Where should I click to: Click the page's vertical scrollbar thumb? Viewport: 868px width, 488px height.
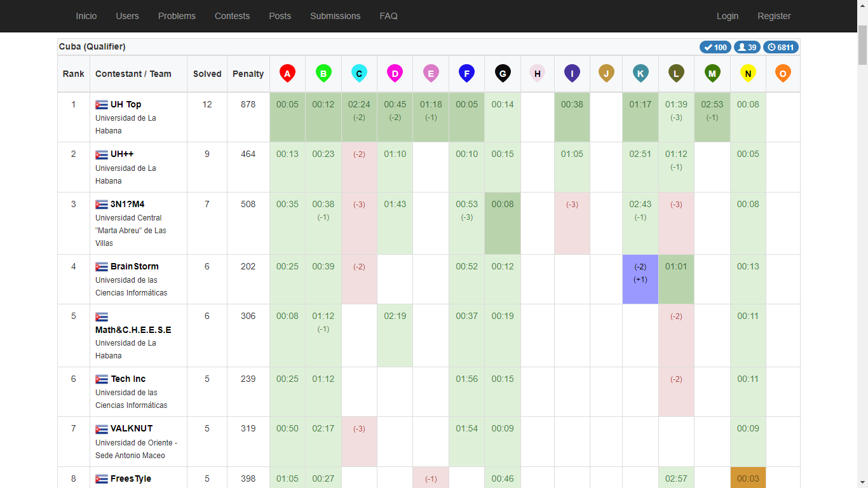(862, 44)
